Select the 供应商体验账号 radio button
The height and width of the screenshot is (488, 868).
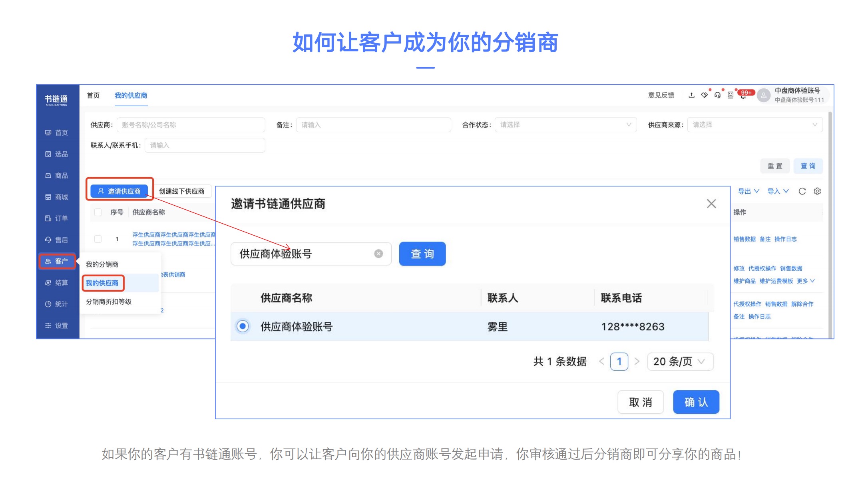pos(243,326)
